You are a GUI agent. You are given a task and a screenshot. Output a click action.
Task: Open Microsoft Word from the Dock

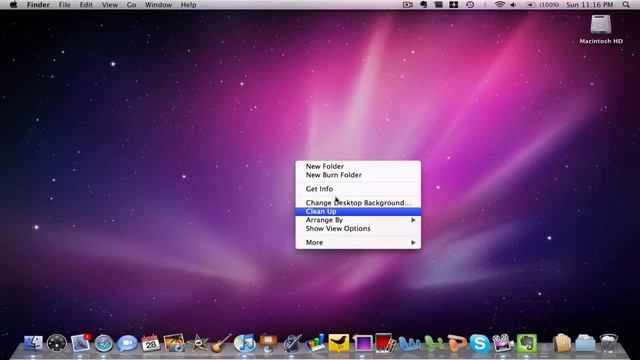409,344
